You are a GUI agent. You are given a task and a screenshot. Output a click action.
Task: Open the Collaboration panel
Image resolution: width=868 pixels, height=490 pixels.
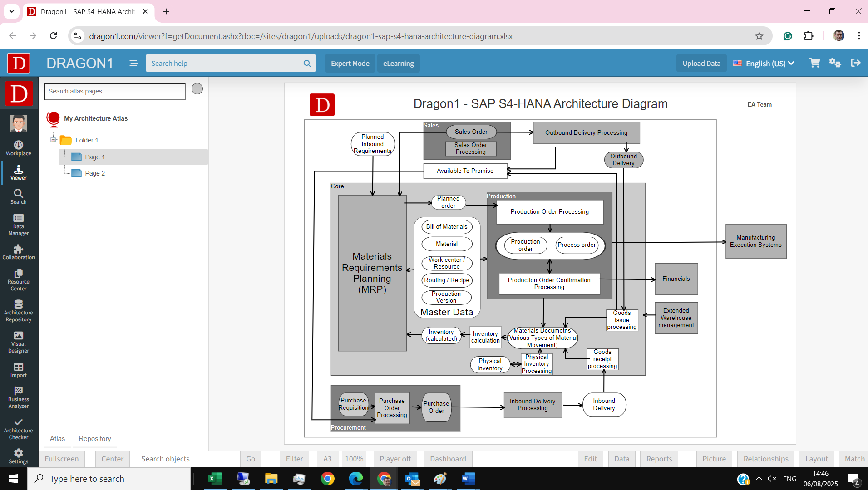click(x=18, y=251)
